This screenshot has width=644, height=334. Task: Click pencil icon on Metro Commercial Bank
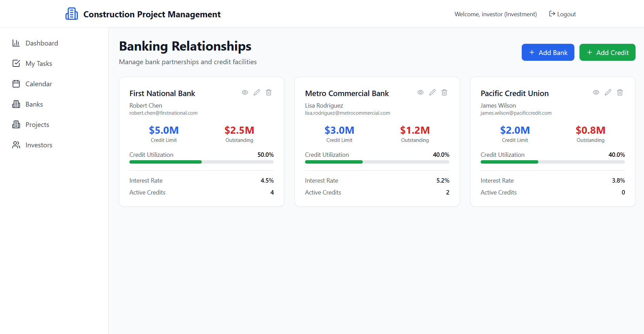(x=432, y=92)
